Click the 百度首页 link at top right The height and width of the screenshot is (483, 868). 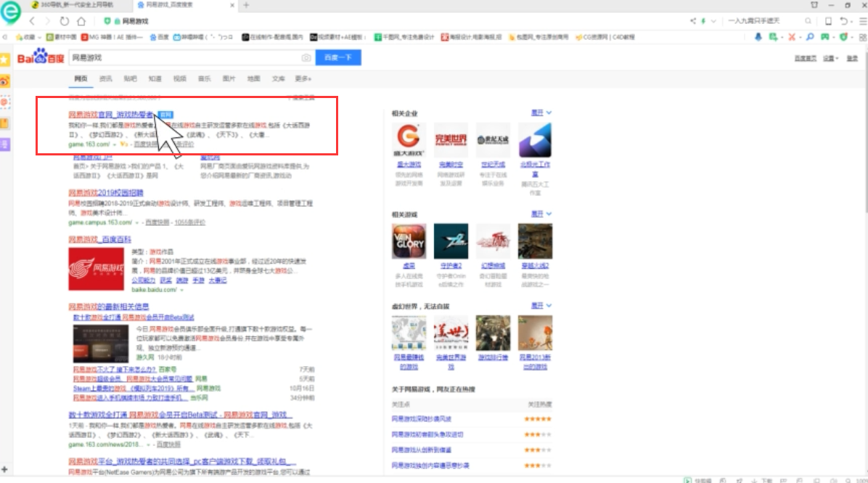806,58
